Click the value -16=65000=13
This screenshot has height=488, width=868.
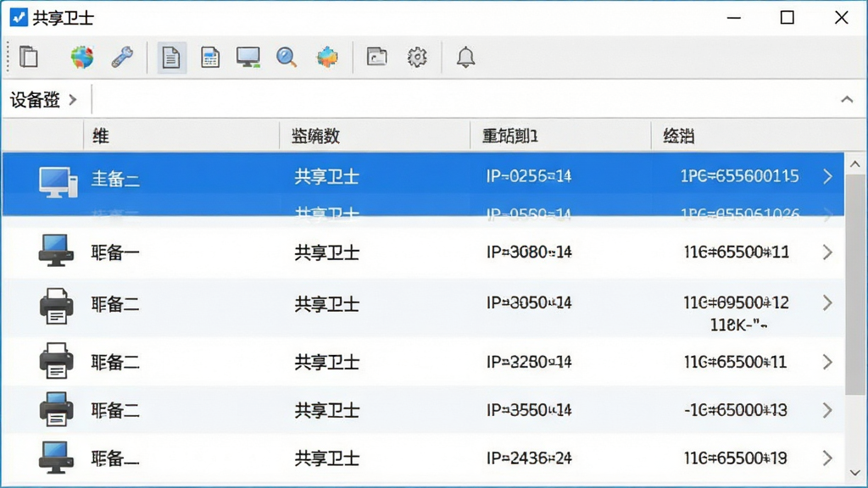[737, 410]
